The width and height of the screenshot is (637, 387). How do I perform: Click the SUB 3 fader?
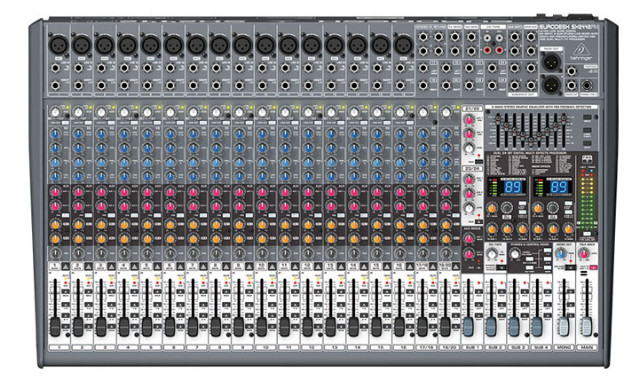[x=514, y=327]
